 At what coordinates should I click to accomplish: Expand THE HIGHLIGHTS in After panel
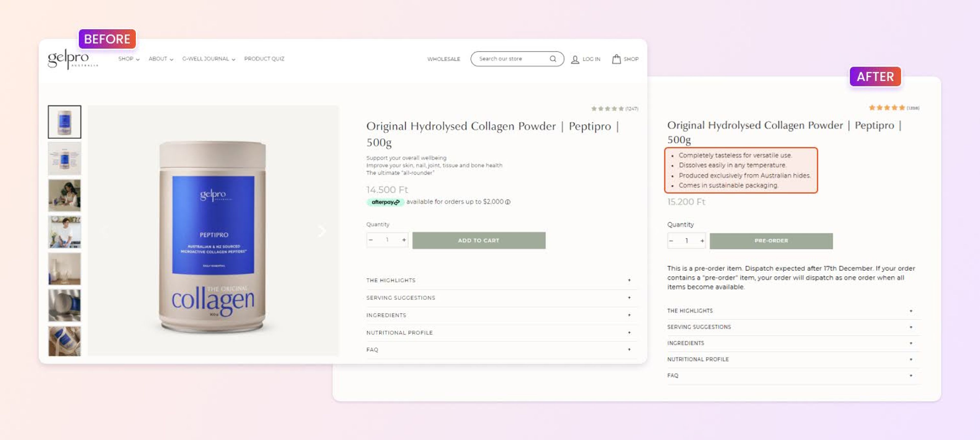(793, 311)
